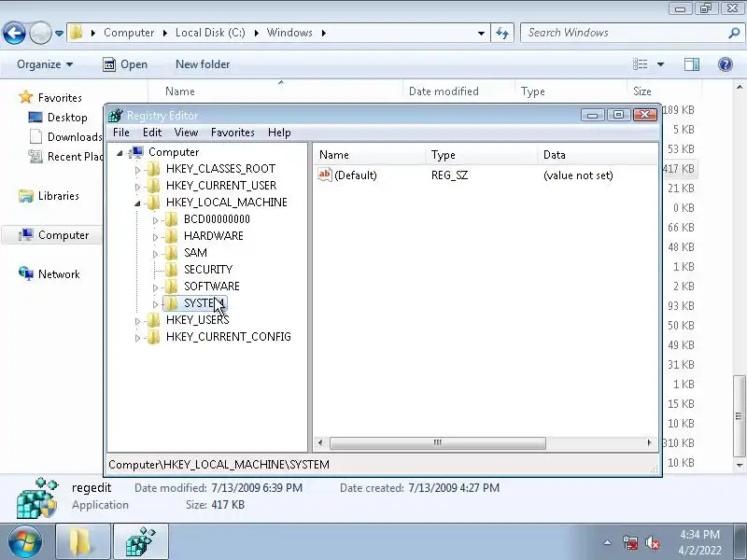The height and width of the screenshot is (560, 747).
Task: Click Local Disk (C:) in address bar
Action: click(210, 33)
